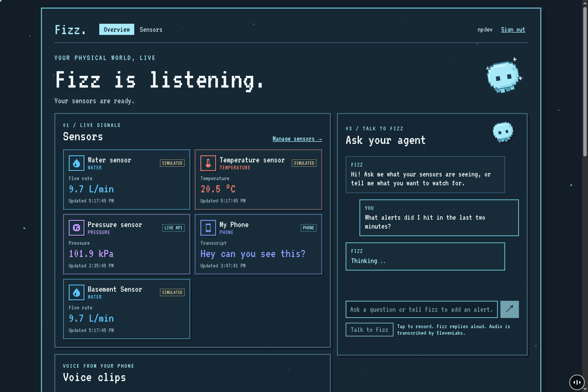Click the Sign out link
Viewport: 588px width, 392px height.
[513, 30]
